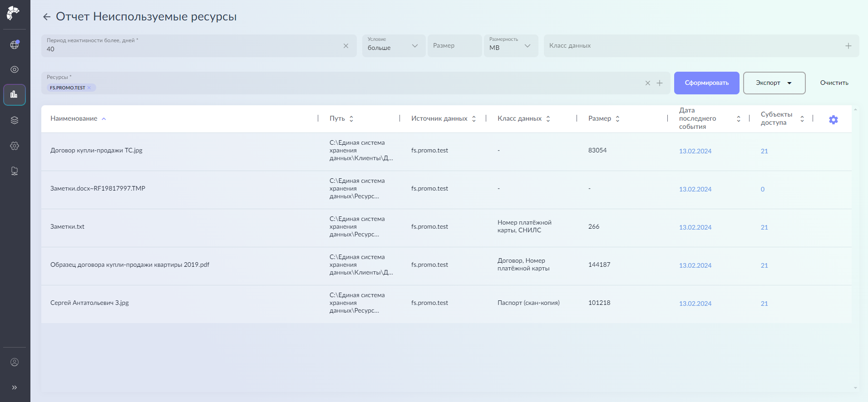Open access subjects count for Заметки.txt
This screenshot has width=868, height=402.
764,227
